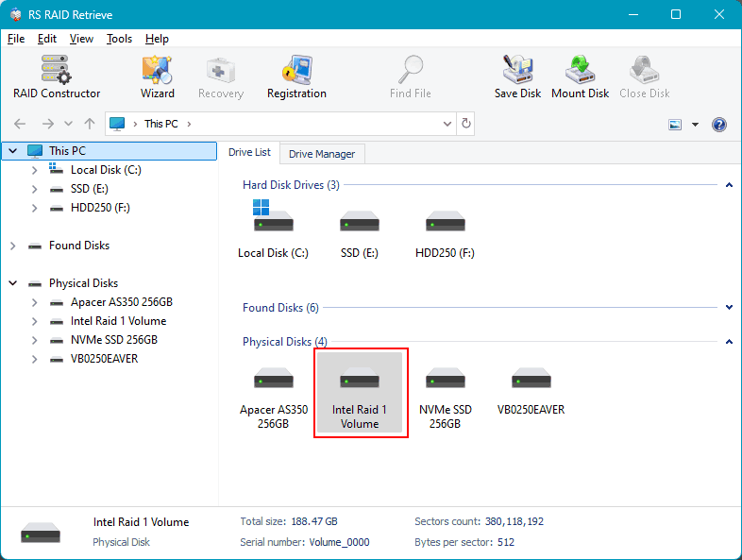The height and width of the screenshot is (560, 742).
Task: Select Apacer AS350 256GB tree row
Action: pos(122,302)
